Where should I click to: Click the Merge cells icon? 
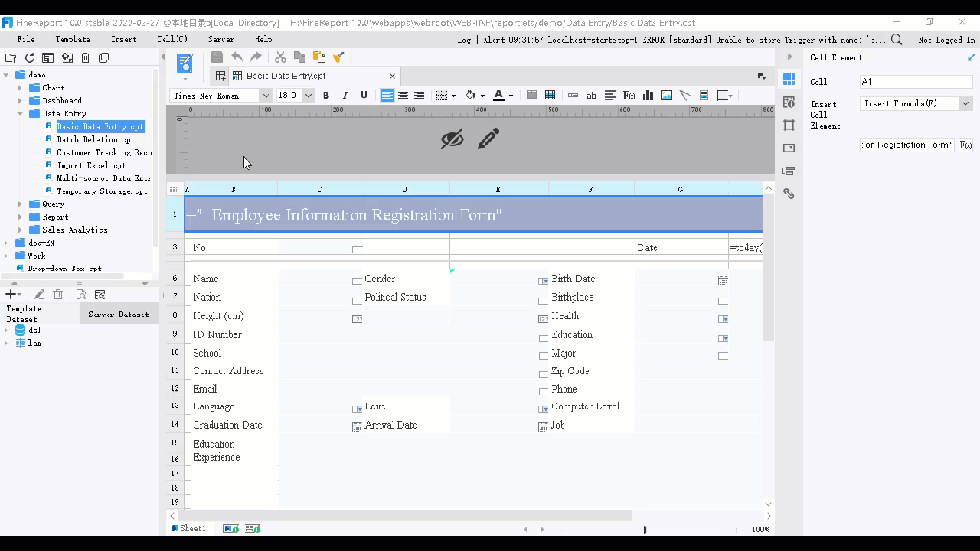531,96
